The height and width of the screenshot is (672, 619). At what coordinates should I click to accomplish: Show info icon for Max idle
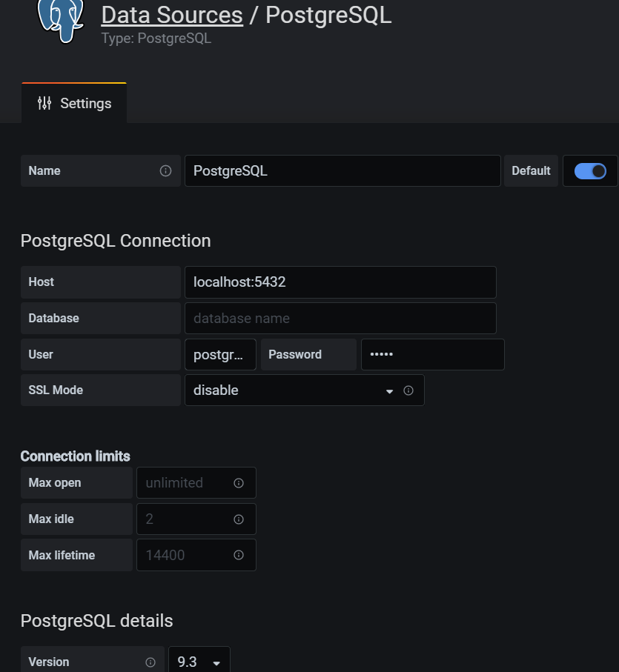pyautogui.click(x=239, y=519)
